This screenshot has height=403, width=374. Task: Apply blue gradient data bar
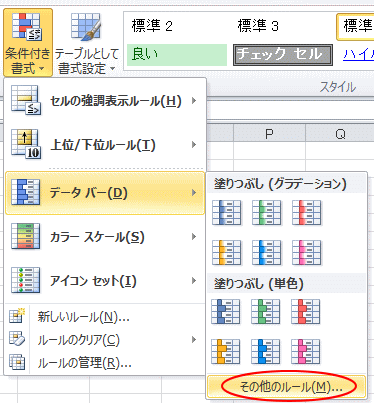click(227, 213)
